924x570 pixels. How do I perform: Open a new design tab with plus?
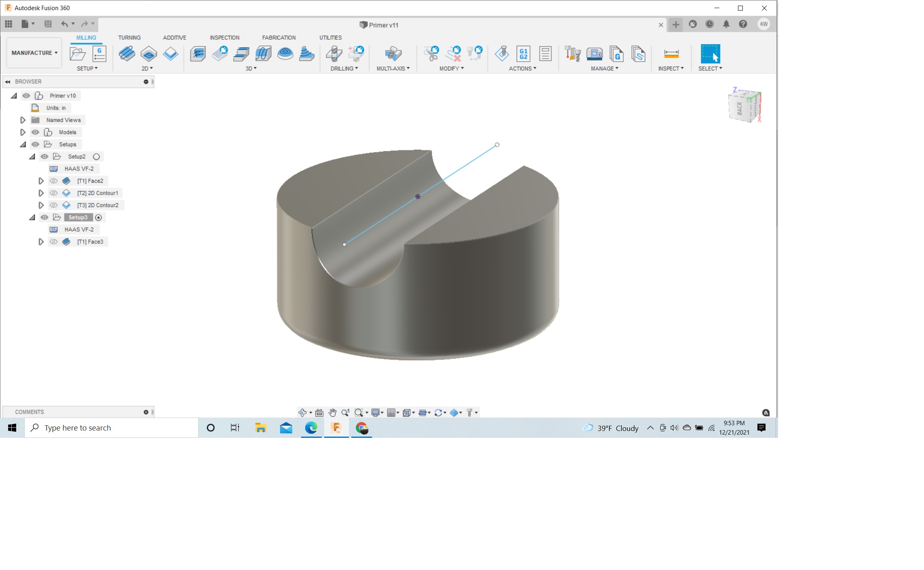point(676,25)
